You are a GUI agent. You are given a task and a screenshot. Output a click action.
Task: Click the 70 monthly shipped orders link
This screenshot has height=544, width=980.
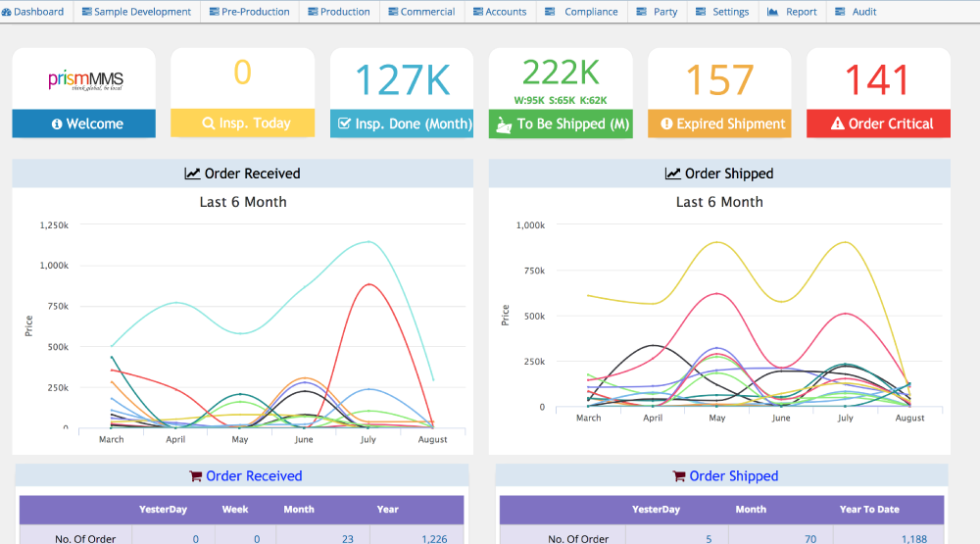point(755,538)
